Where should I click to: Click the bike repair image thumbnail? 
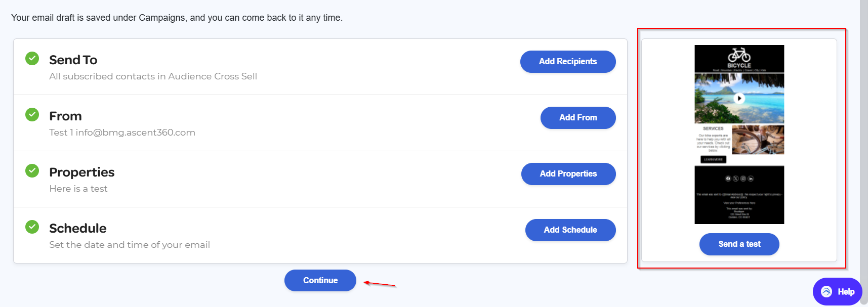click(x=758, y=140)
